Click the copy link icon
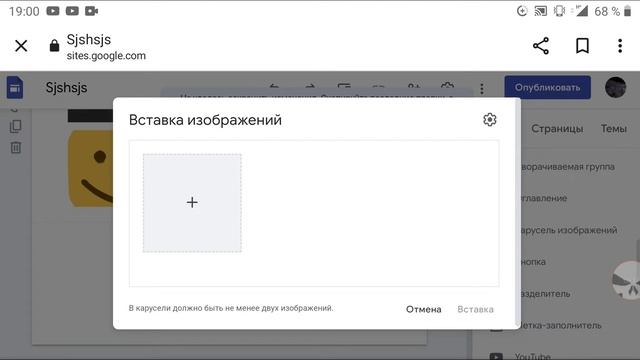The image size is (640, 360). coord(378,87)
